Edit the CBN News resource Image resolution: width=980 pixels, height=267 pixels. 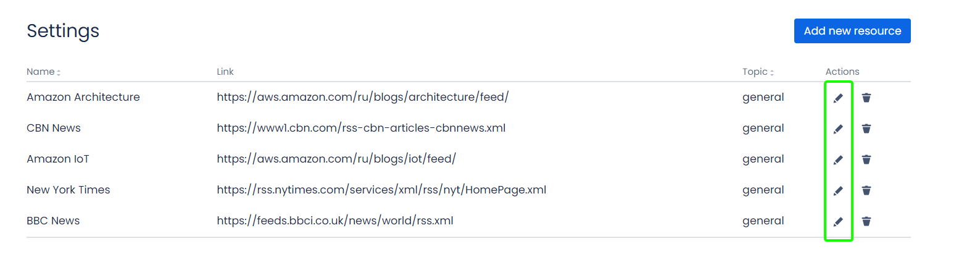(838, 129)
